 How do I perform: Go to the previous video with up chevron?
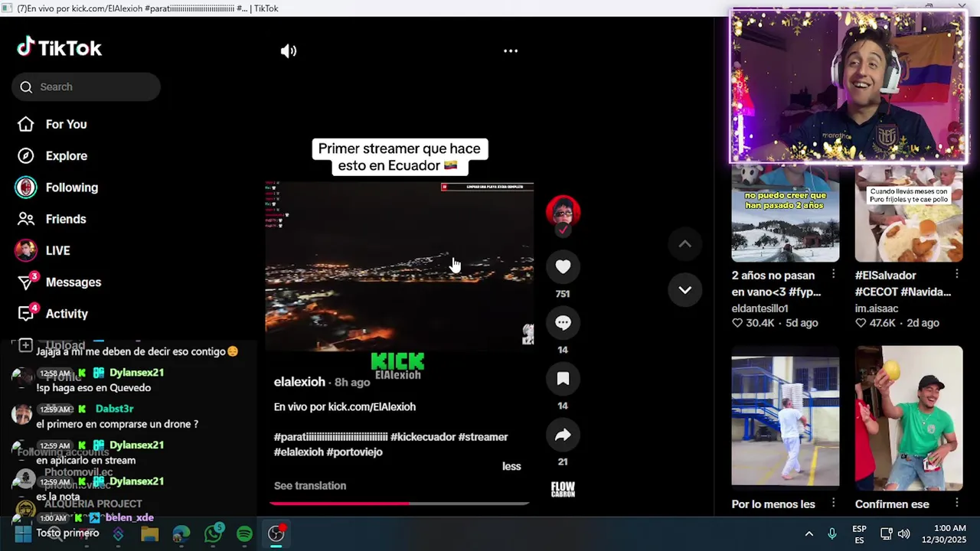tap(684, 244)
